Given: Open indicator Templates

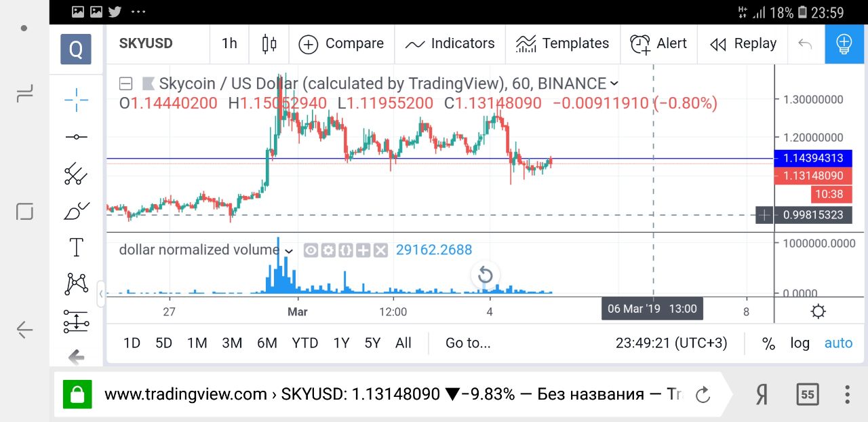Looking at the screenshot, I should tap(562, 44).
